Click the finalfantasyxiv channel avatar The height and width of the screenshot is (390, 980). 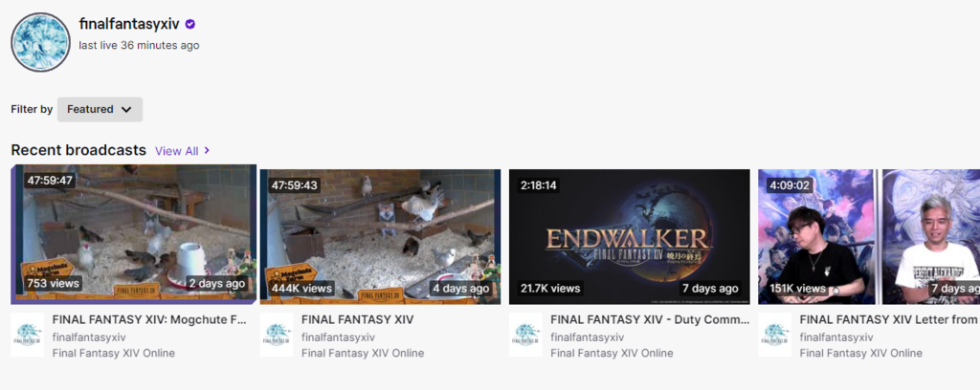[40, 42]
